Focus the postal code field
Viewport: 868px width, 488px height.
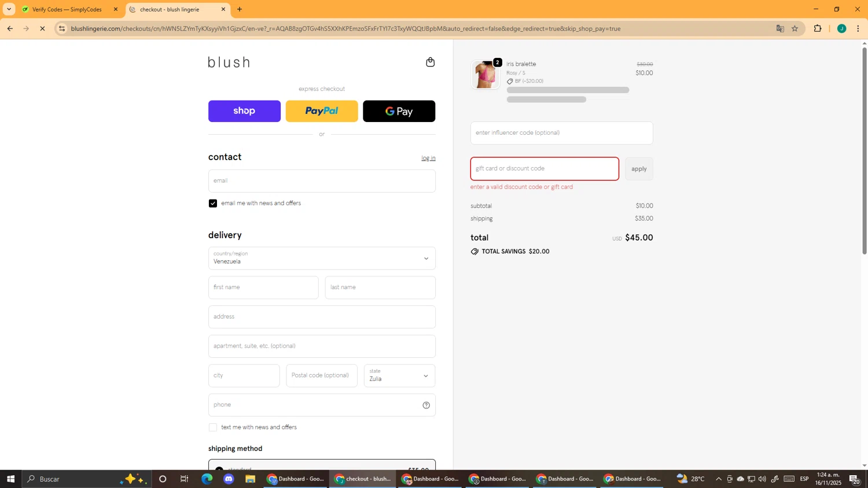tap(322, 376)
